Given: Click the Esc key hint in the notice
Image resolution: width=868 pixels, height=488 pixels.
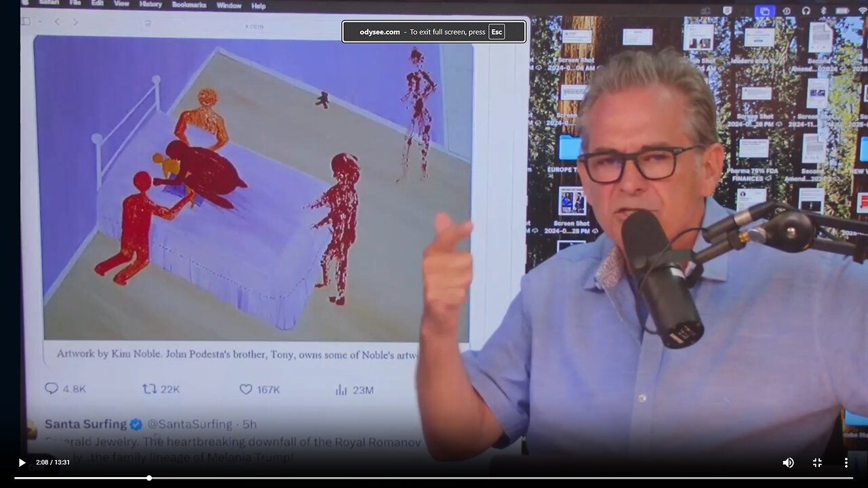Looking at the screenshot, I should 496,32.
